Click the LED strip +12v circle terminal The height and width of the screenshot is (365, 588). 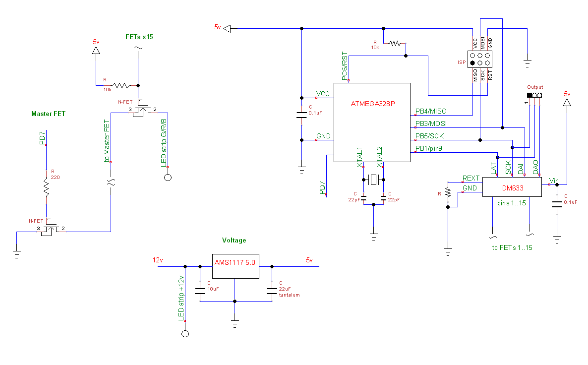(x=185, y=334)
